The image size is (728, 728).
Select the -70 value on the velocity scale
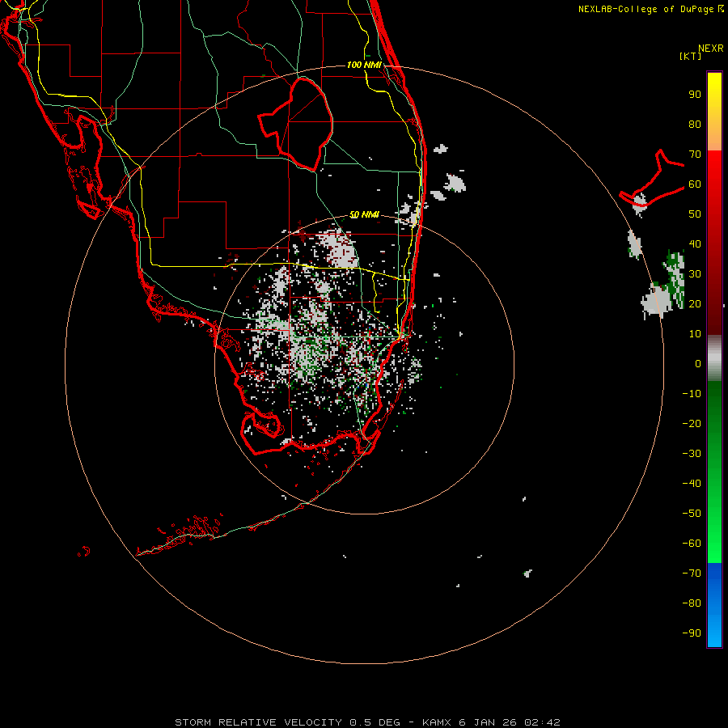(692, 573)
